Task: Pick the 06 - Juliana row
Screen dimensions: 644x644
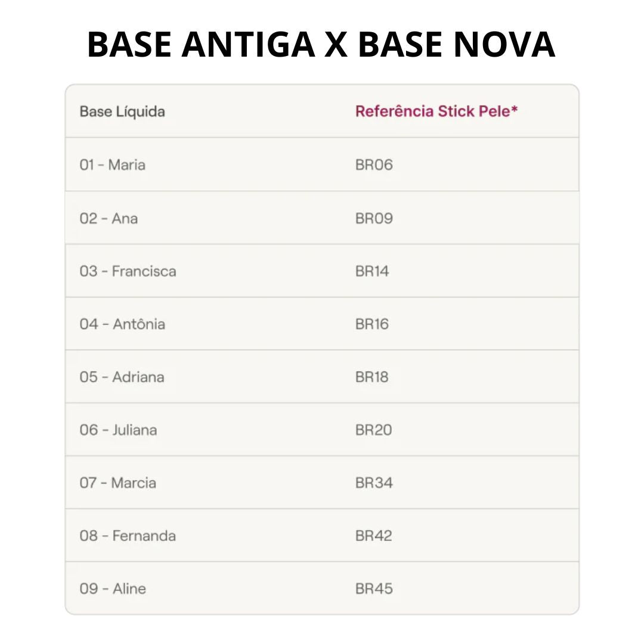Action: pos(118,430)
